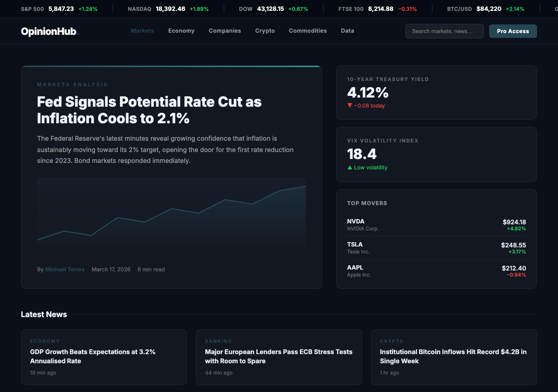Image resolution: width=558 pixels, height=392 pixels.
Task: Click the OpinionHub logo
Action: coord(49,31)
